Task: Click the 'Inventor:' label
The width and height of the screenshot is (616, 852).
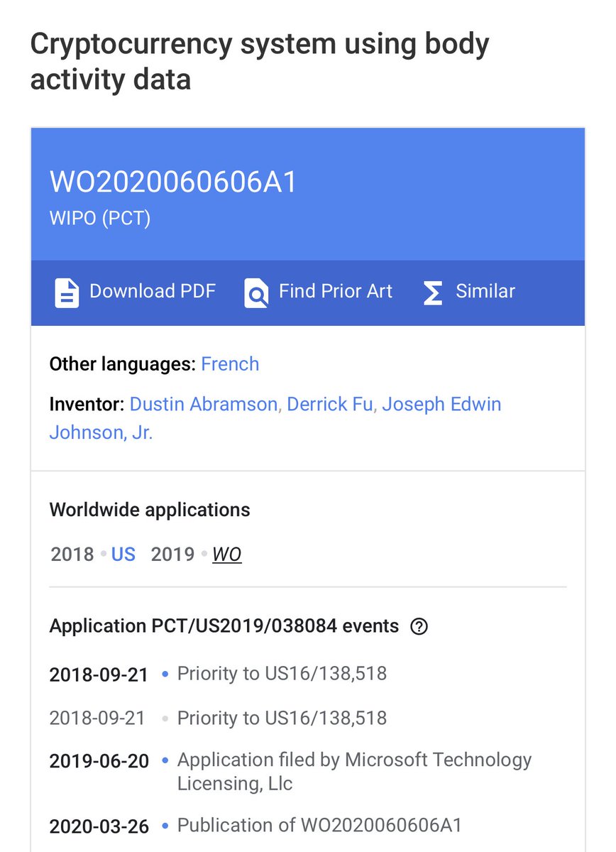Action: click(87, 404)
